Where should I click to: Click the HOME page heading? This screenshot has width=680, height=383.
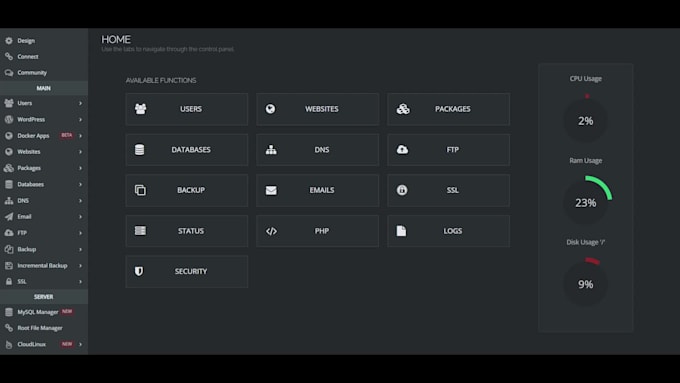116,39
